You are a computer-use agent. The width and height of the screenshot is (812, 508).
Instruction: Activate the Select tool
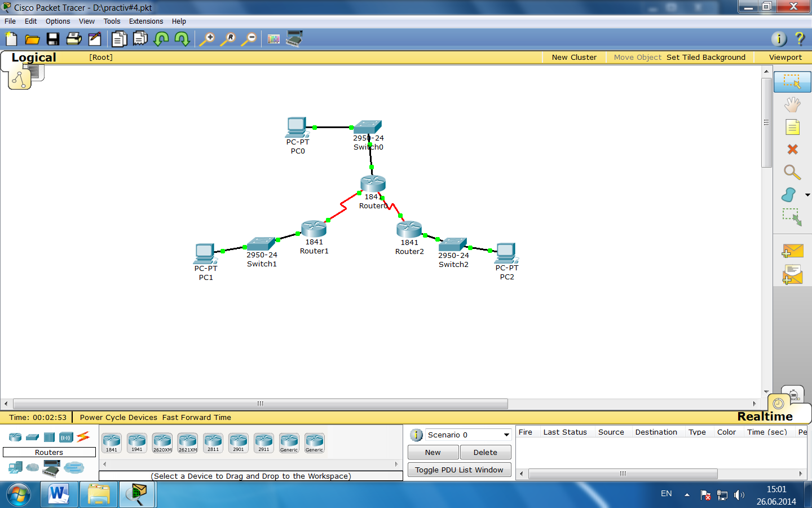click(x=792, y=82)
